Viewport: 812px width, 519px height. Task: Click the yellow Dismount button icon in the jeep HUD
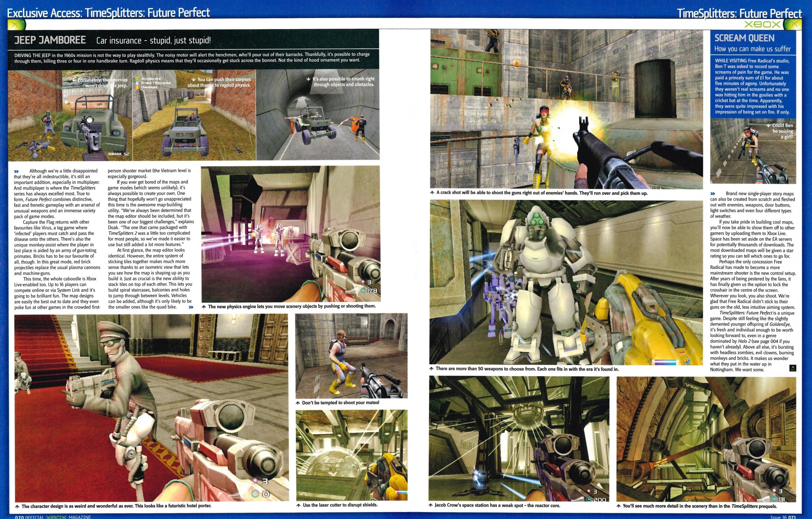137,87
